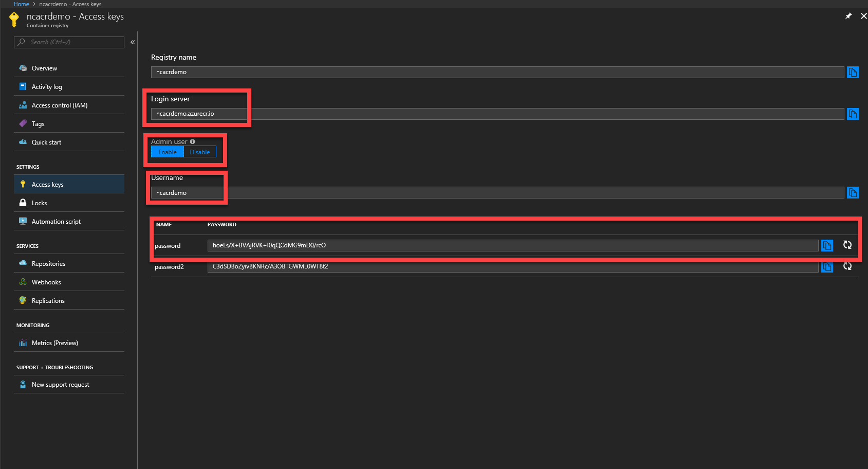The image size is (868, 469).
Task: Copy the password2 value
Action: click(827, 267)
